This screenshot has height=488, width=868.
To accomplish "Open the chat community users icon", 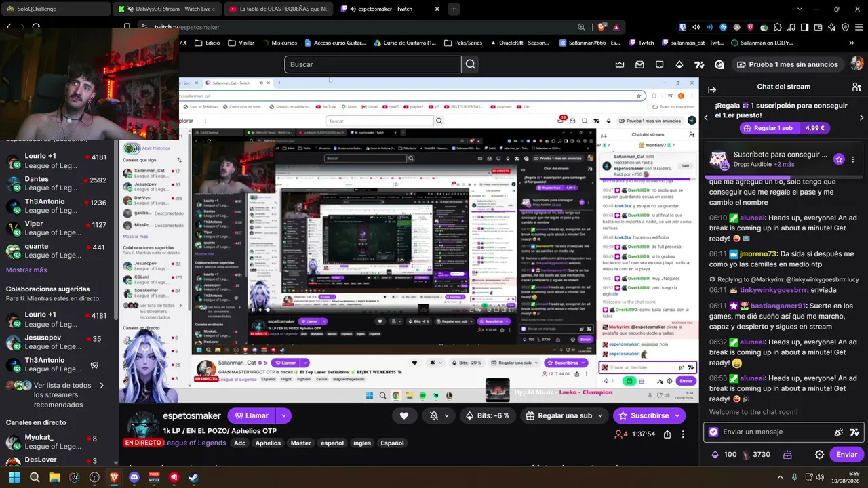I will tap(856, 87).
